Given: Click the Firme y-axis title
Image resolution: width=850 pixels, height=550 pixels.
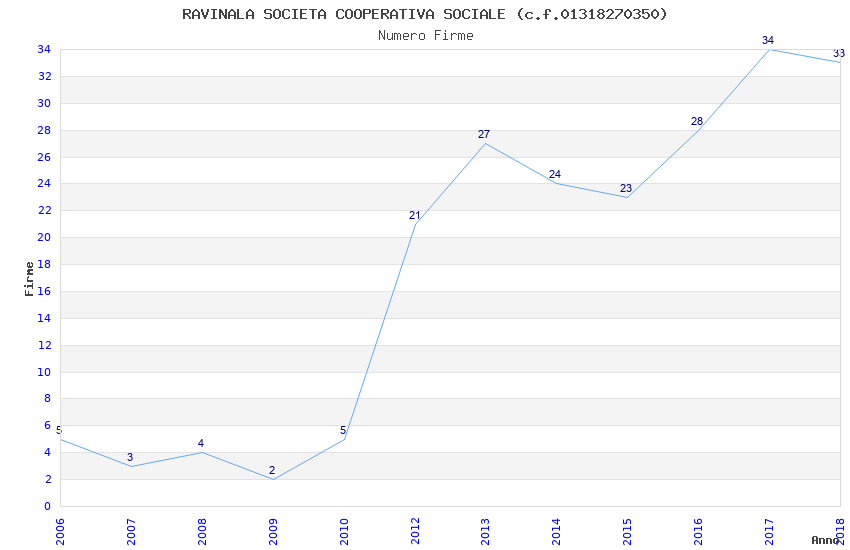Looking at the screenshot, I should [x=29, y=279].
